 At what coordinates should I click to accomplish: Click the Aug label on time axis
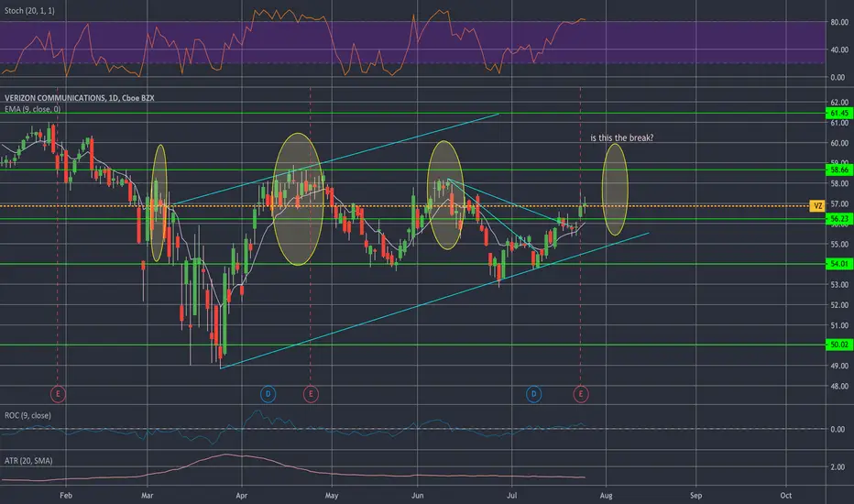click(x=606, y=496)
